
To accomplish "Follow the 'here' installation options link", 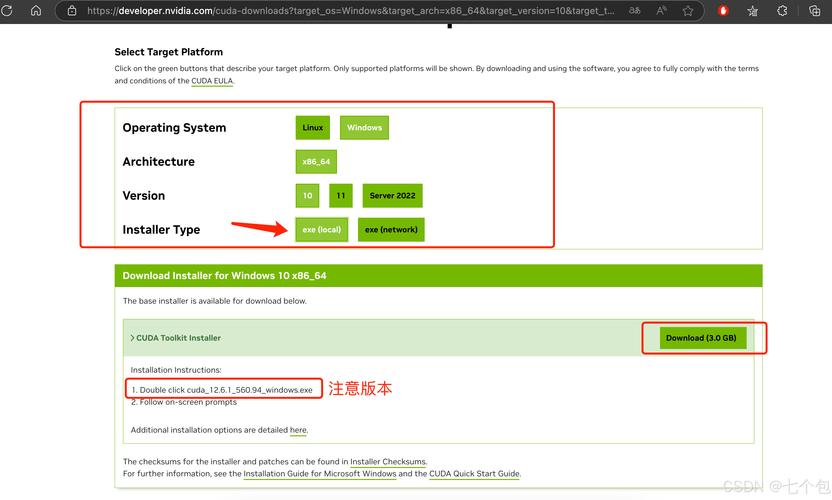I will (x=298, y=430).
